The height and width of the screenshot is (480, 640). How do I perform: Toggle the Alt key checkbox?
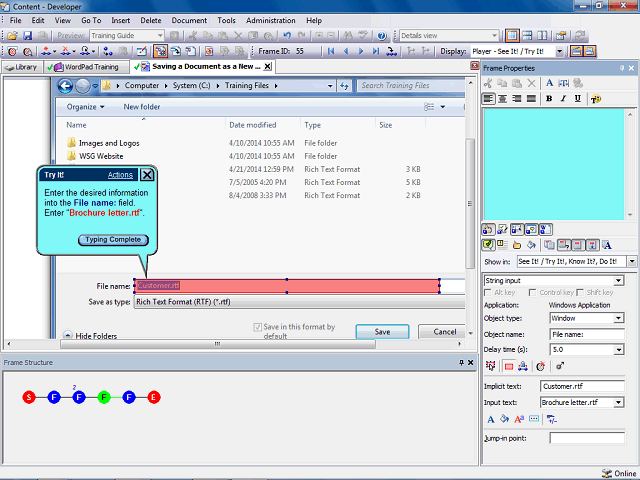click(x=487, y=293)
